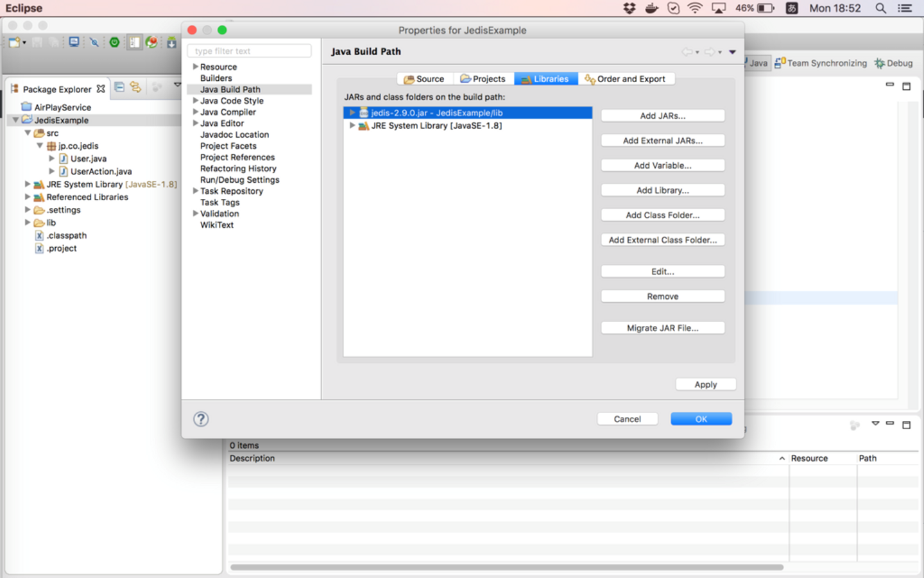The image size is (924, 578).
Task: Focus the type filter text field
Action: [x=250, y=51]
